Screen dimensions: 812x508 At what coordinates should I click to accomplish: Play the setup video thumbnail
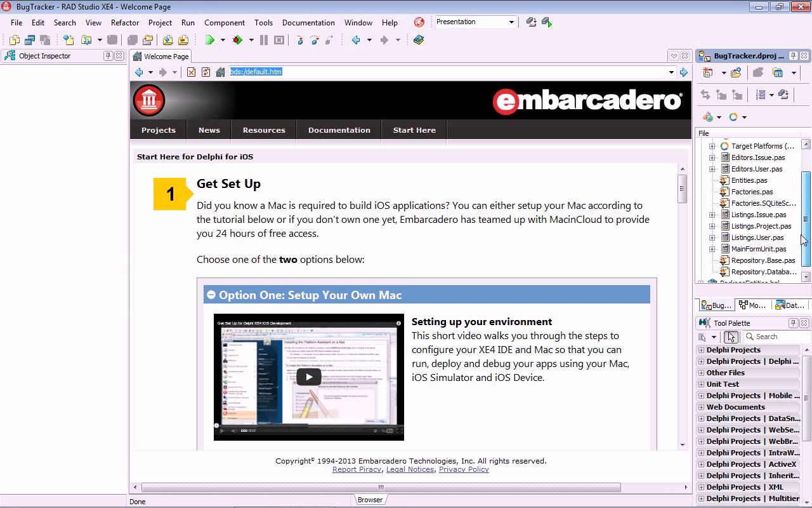[x=308, y=377]
